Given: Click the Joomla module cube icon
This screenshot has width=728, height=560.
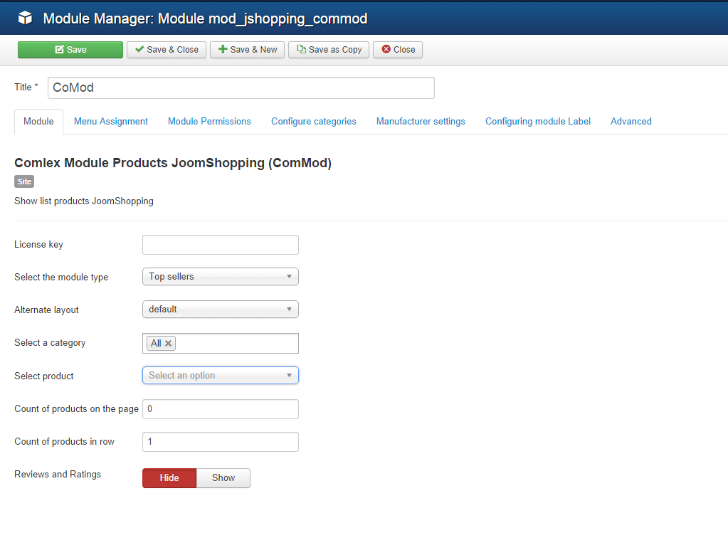Looking at the screenshot, I should (26, 18).
